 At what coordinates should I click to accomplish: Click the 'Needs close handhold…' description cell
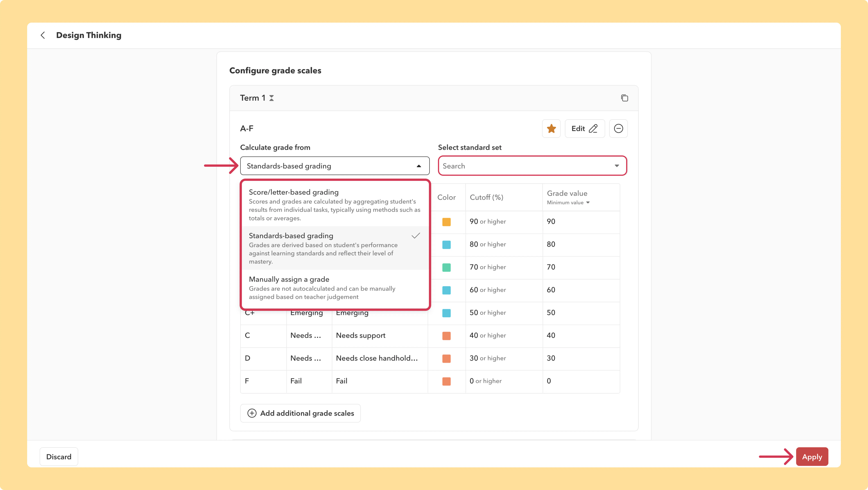pos(380,359)
